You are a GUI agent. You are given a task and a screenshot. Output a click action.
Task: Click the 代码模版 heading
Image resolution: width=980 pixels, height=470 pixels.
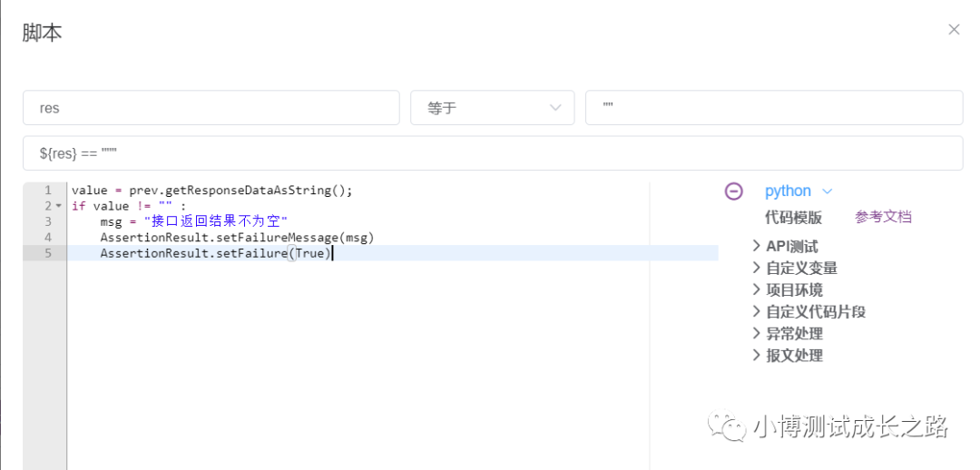793,218
